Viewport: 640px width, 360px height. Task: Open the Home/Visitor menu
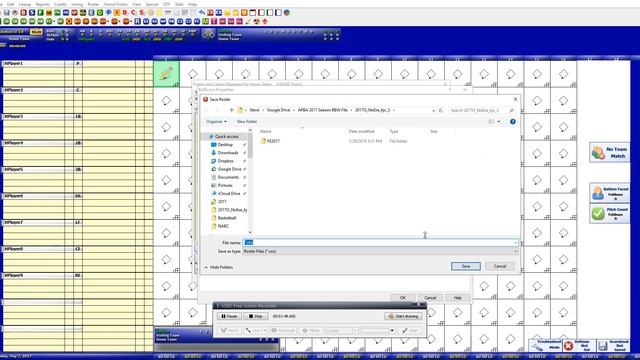coord(116,4)
